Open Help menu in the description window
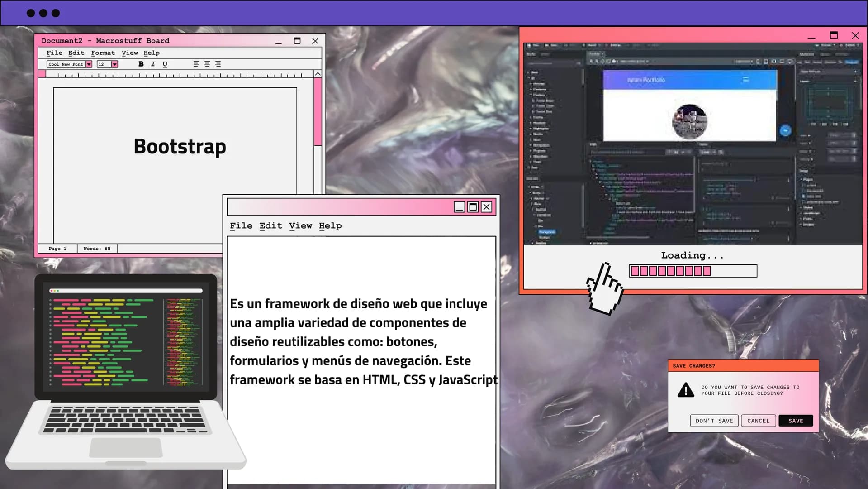This screenshot has height=489, width=868. [x=330, y=225]
